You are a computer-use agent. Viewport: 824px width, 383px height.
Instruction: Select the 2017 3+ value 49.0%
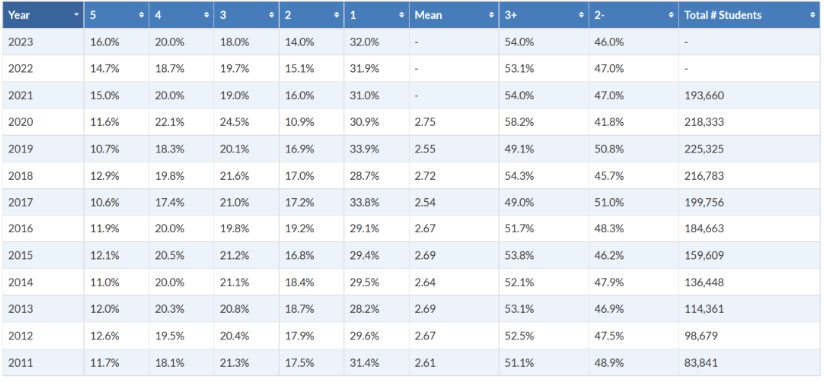pos(519,202)
